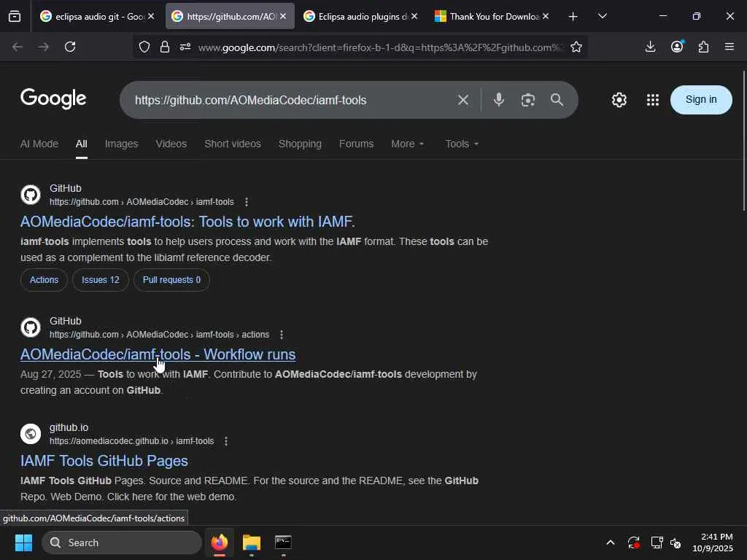Image resolution: width=747 pixels, height=560 pixels.
Task: Click the Sign in button
Action: point(701,99)
